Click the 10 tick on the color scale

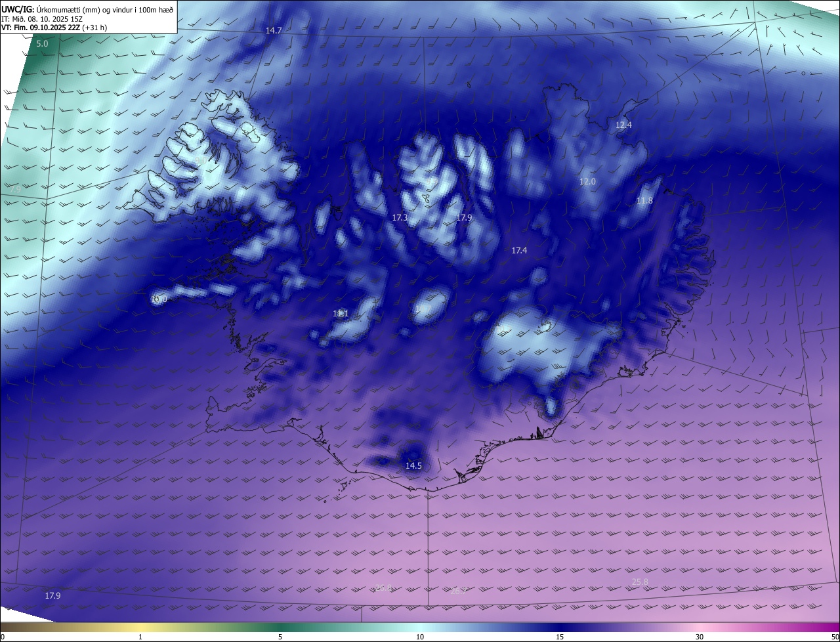420,637
